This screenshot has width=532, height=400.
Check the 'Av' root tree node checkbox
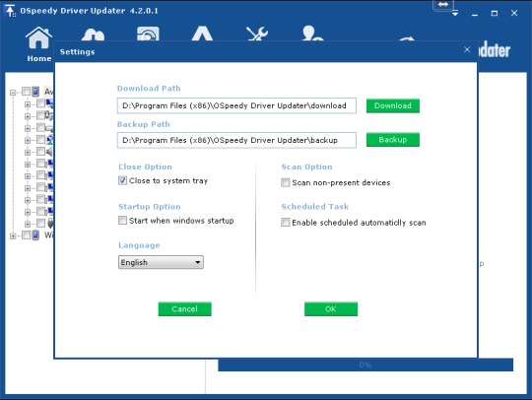(26, 91)
